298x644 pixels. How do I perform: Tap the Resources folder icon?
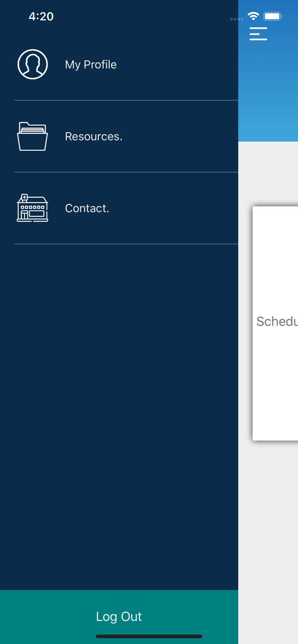point(32,136)
